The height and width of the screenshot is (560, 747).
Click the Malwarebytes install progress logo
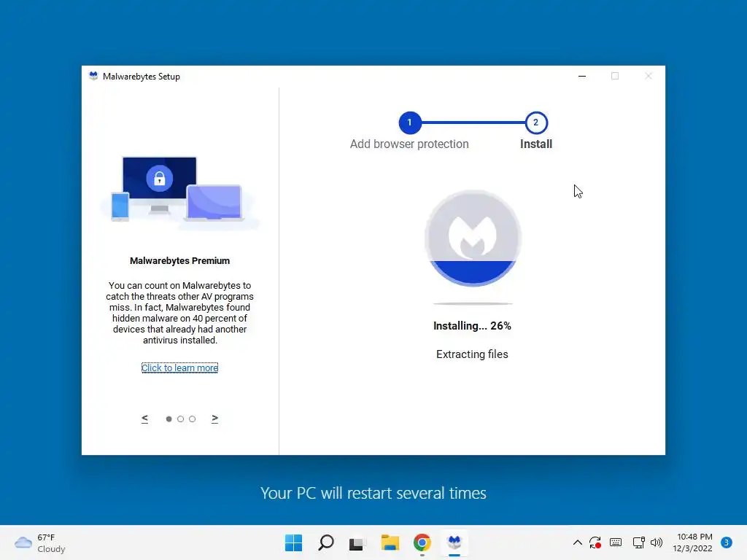(473, 238)
